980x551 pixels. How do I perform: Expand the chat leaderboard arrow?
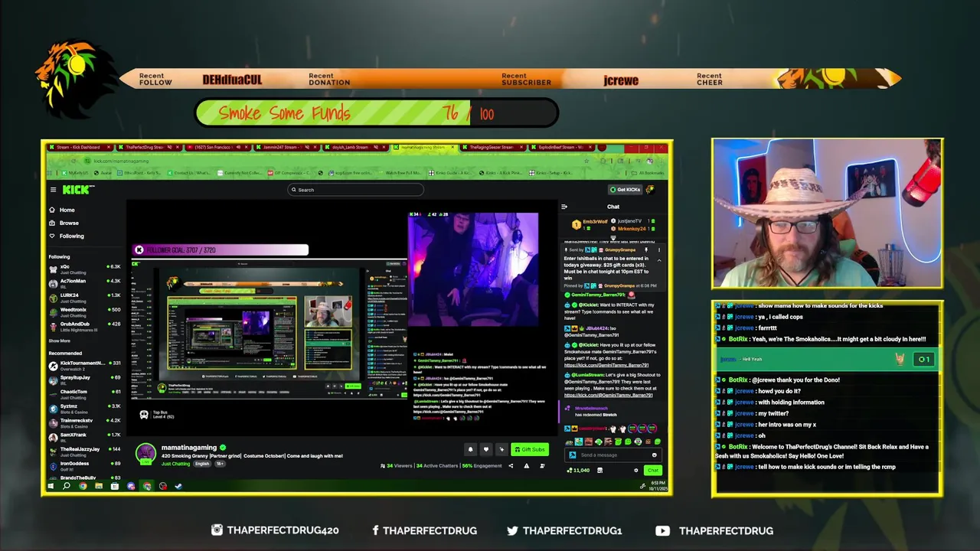pos(613,238)
